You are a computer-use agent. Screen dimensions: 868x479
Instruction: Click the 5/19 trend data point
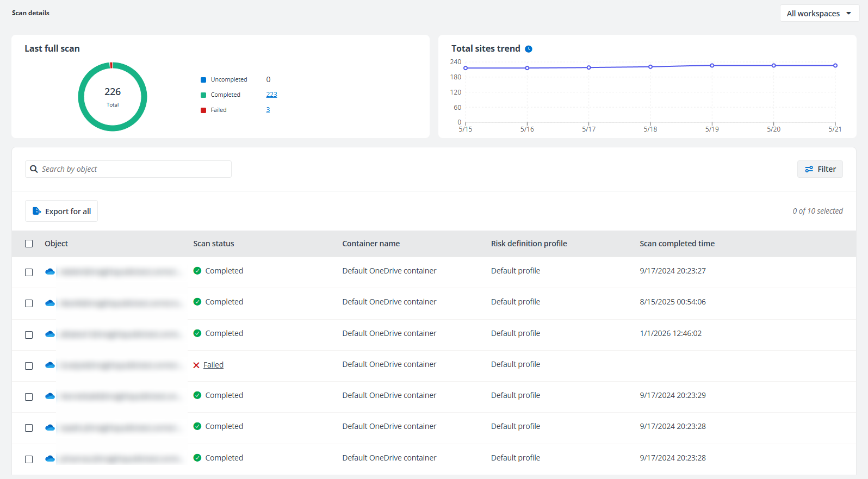point(712,65)
